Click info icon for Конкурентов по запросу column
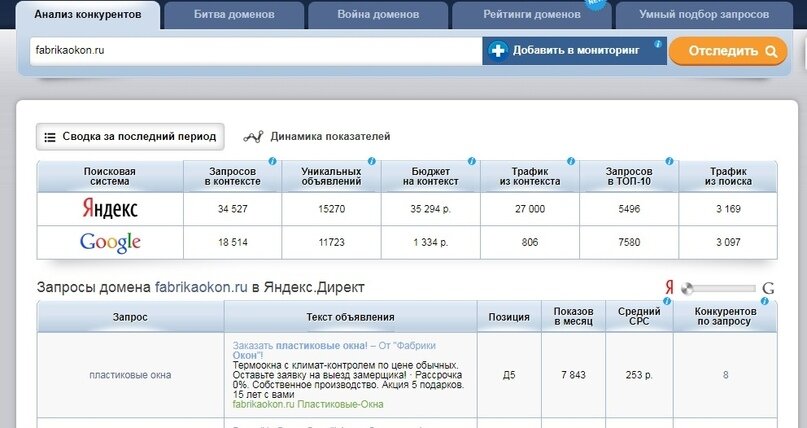Screen dimensions: 807x428 click(764, 301)
